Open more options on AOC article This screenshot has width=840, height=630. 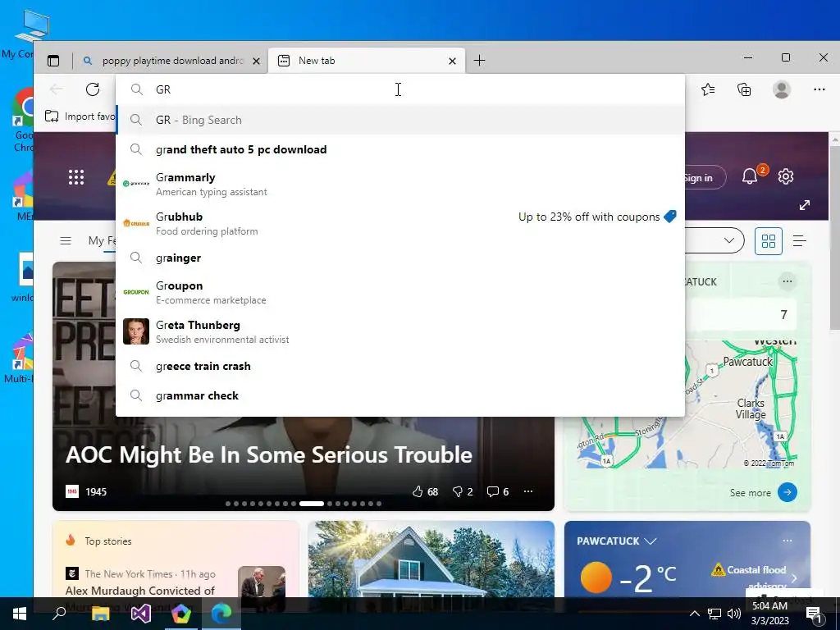(x=528, y=491)
